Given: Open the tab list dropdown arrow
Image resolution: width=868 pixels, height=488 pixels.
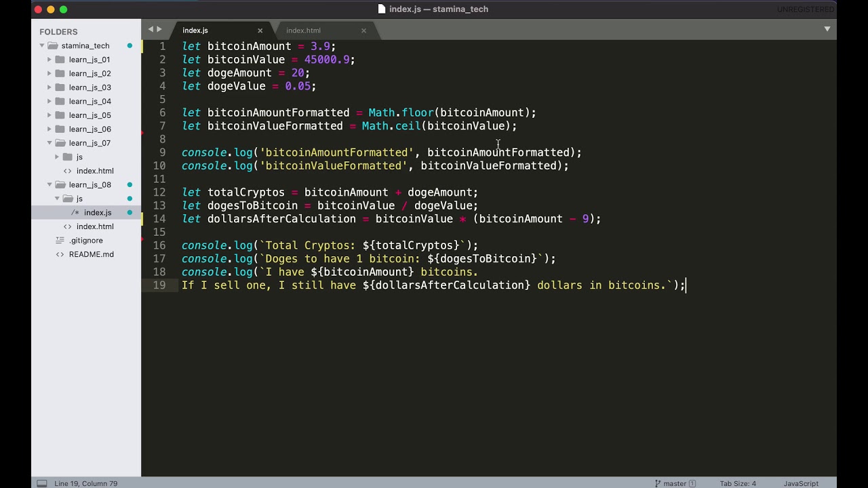Looking at the screenshot, I should [x=827, y=29].
